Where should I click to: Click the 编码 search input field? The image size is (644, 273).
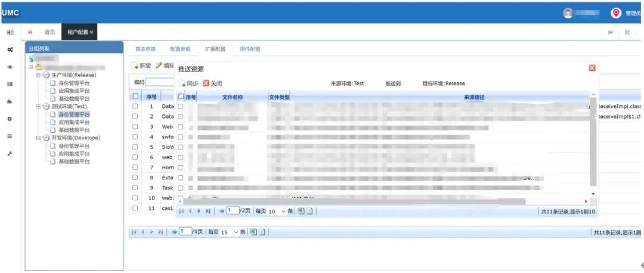[160, 82]
